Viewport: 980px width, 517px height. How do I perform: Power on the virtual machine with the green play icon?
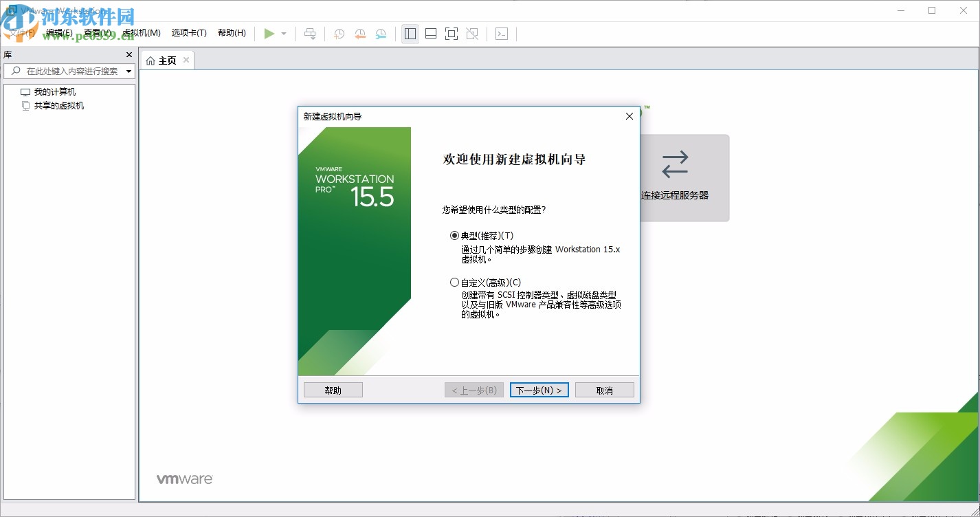[x=269, y=33]
